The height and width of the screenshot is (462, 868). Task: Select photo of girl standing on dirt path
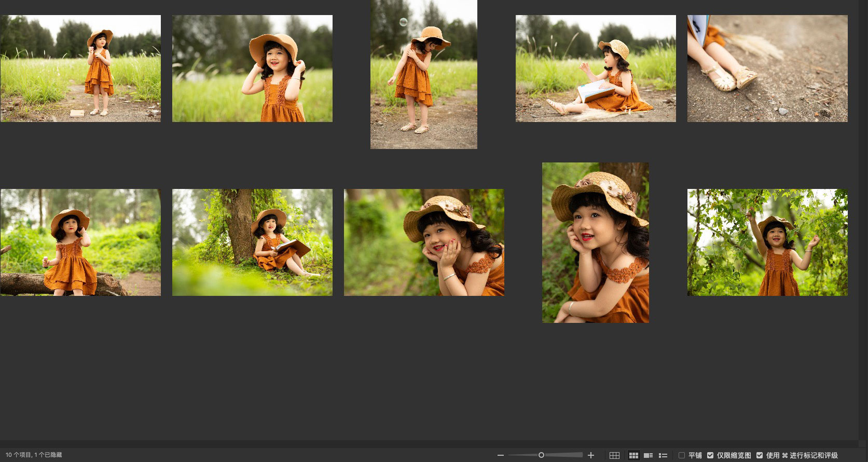pos(80,69)
